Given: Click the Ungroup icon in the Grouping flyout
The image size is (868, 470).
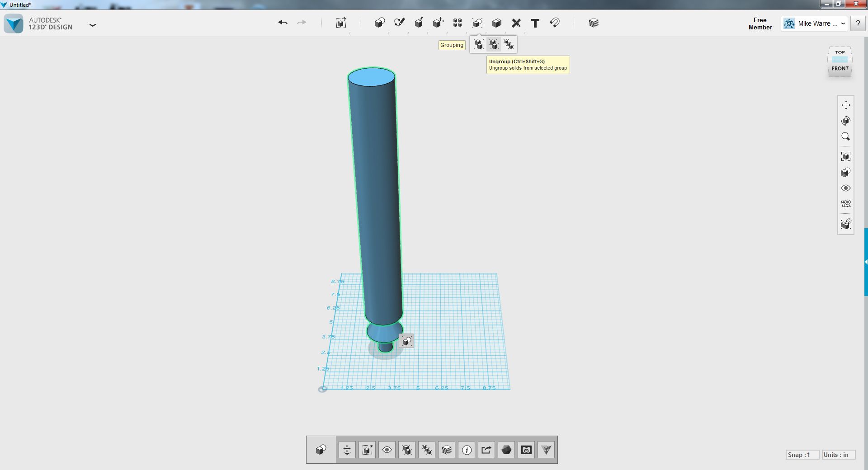Looking at the screenshot, I should coord(494,44).
